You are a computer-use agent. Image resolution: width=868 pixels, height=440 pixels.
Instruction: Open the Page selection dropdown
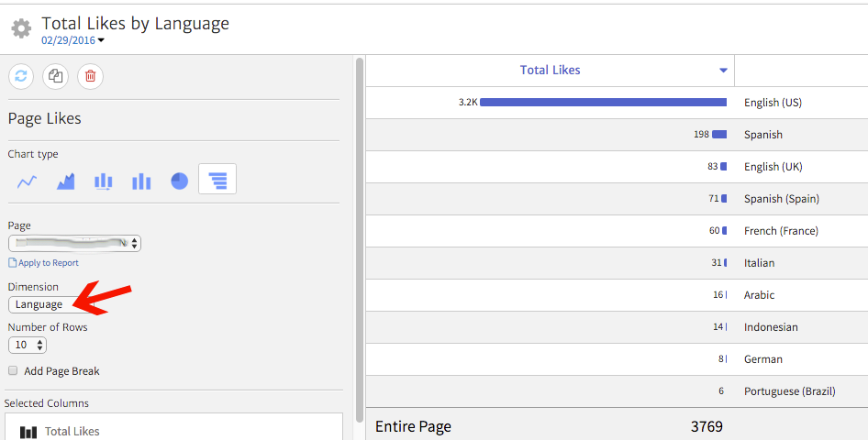(74, 243)
